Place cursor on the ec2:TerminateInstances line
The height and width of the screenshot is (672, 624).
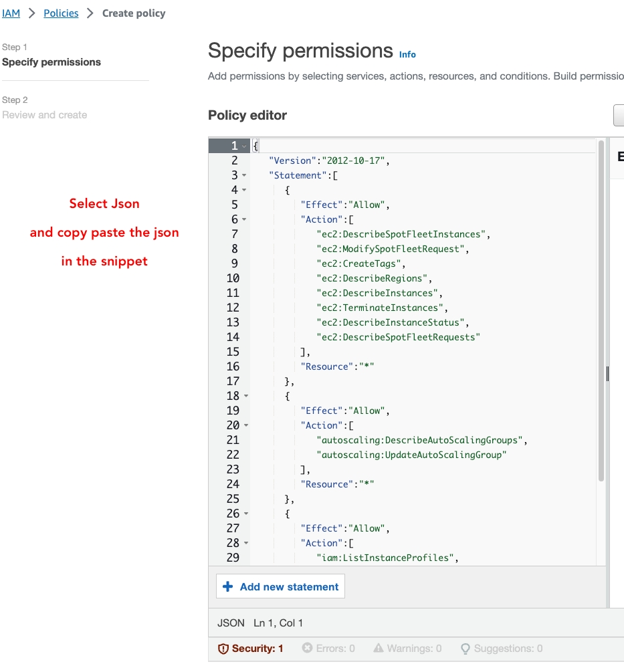[x=381, y=308]
